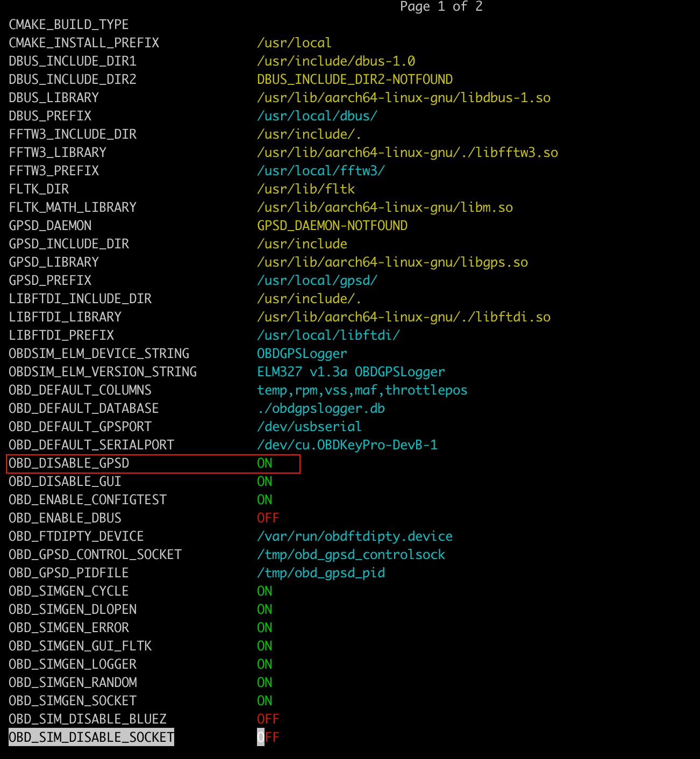Click the ELM327 v1.3a OBDGPSLogger version string

tap(351, 372)
